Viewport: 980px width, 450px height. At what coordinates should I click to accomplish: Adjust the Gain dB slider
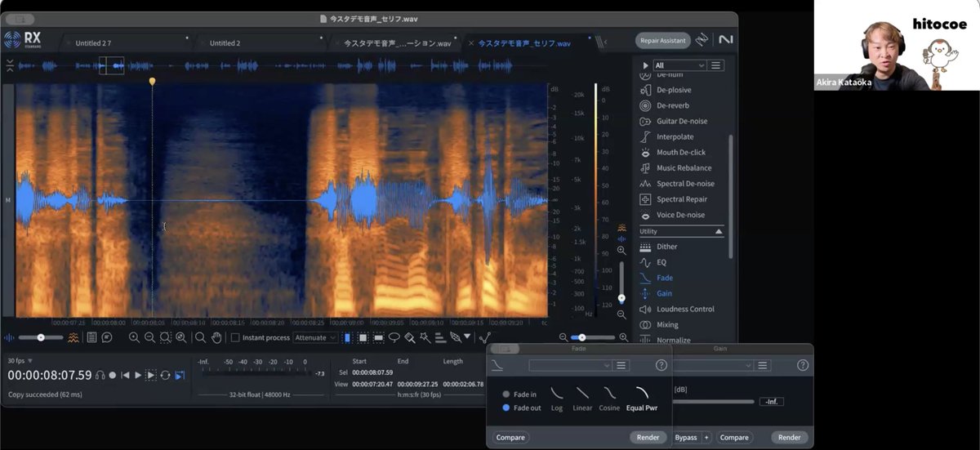(x=713, y=401)
